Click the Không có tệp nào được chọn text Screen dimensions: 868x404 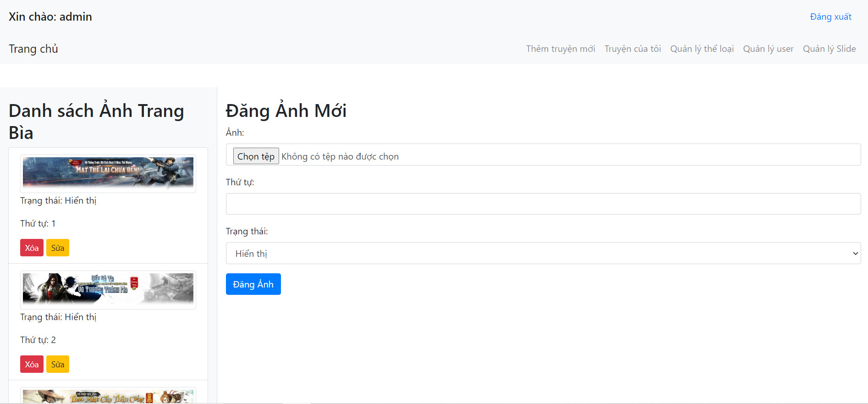pos(340,156)
